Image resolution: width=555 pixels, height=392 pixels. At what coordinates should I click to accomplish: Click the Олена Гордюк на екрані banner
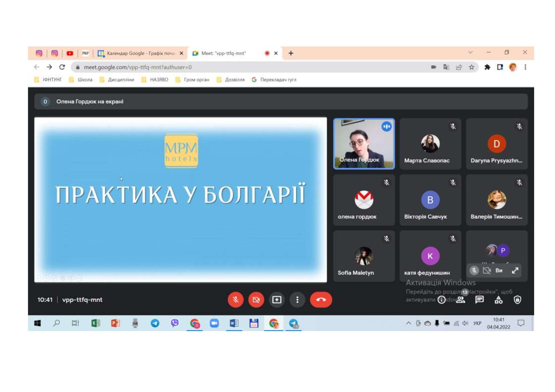tap(281, 102)
